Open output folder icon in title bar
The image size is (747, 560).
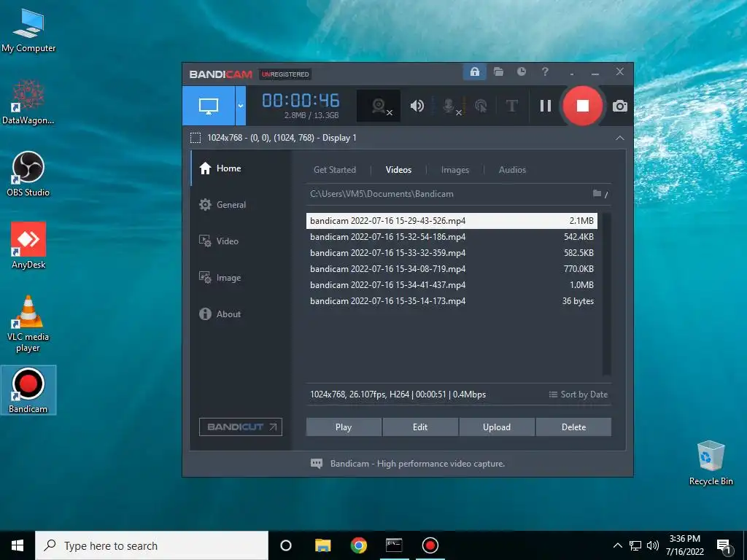point(498,72)
